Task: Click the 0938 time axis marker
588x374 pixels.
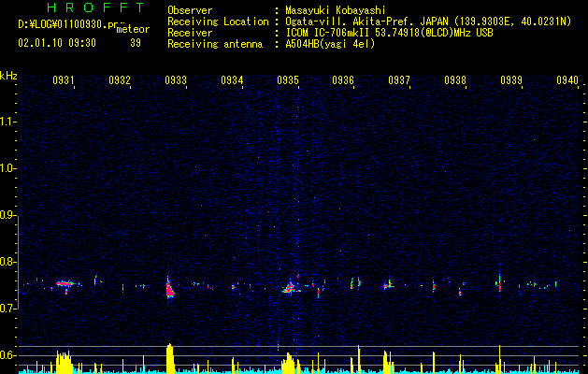Action: [x=455, y=80]
